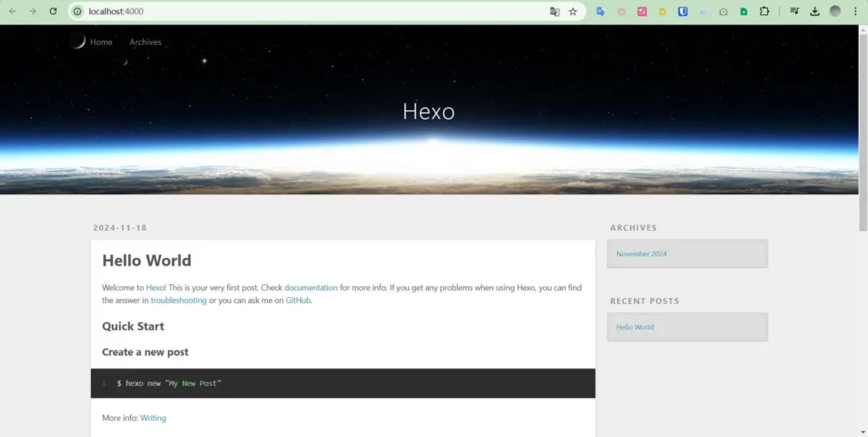Click the site information icon
The height and width of the screenshot is (437, 868).
pos(77,12)
